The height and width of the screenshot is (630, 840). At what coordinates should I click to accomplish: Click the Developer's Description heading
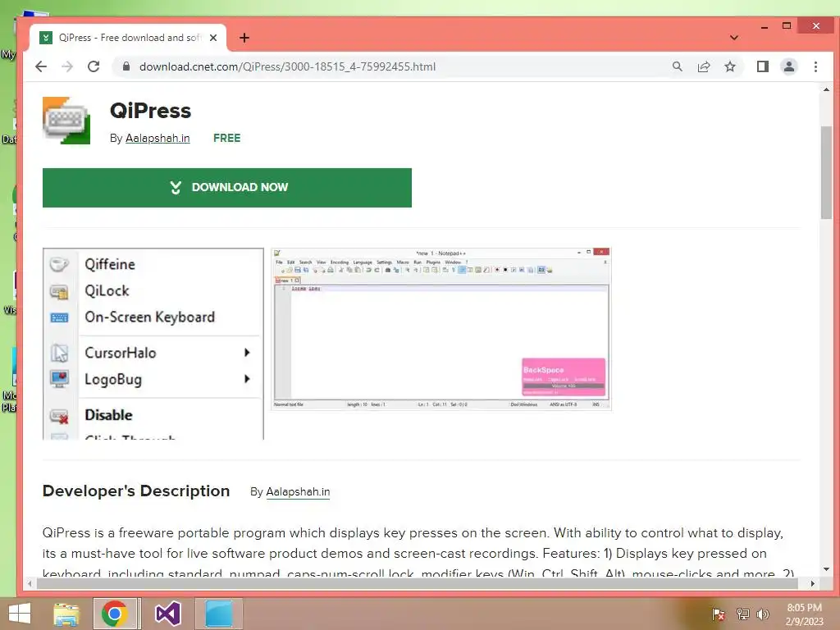136,491
